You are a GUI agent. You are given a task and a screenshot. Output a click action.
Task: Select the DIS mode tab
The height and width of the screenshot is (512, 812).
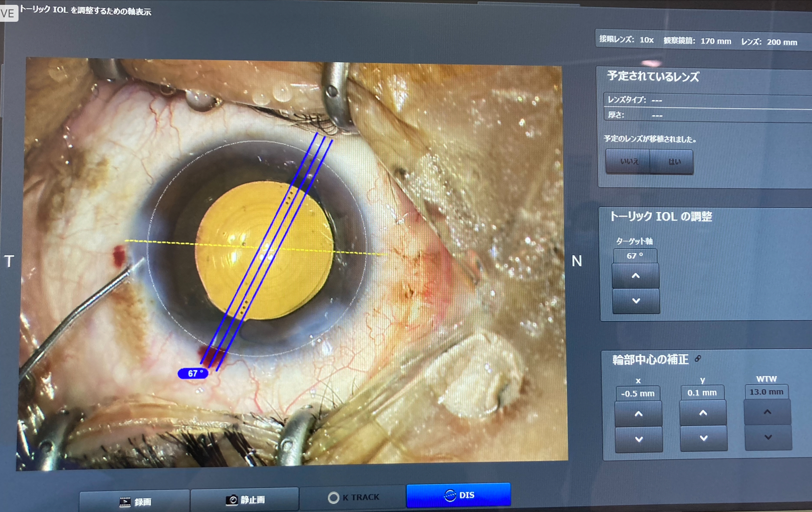[459, 495]
